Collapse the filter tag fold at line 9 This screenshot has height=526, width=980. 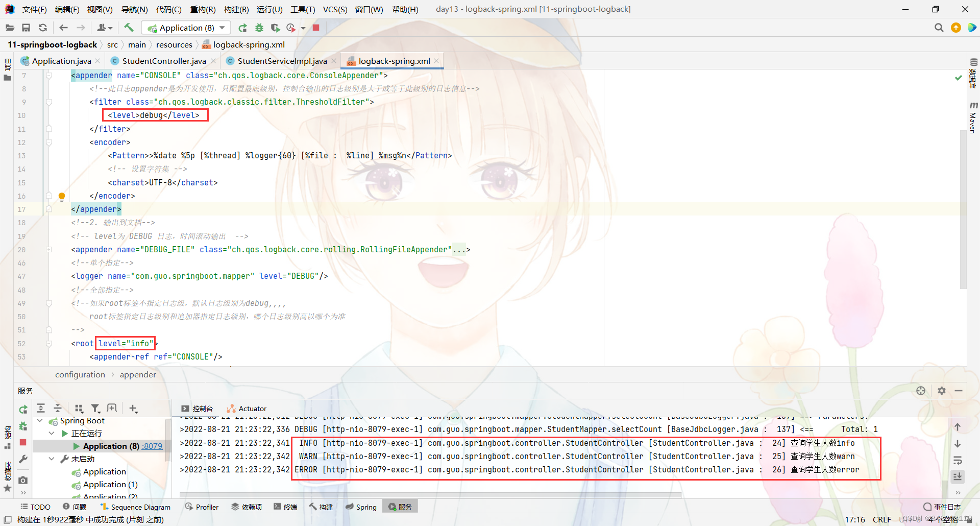(49, 102)
